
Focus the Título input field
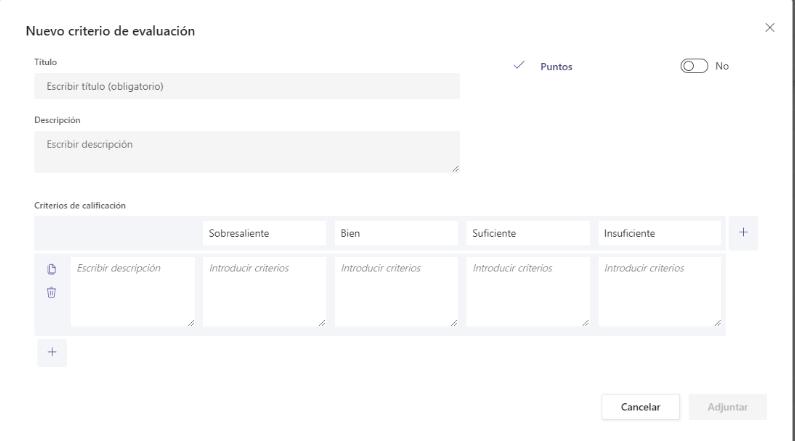tap(247, 86)
